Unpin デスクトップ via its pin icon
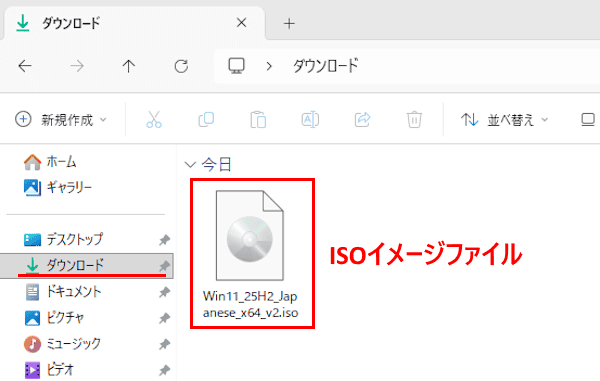This screenshot has width=600, height=381. 165,240
